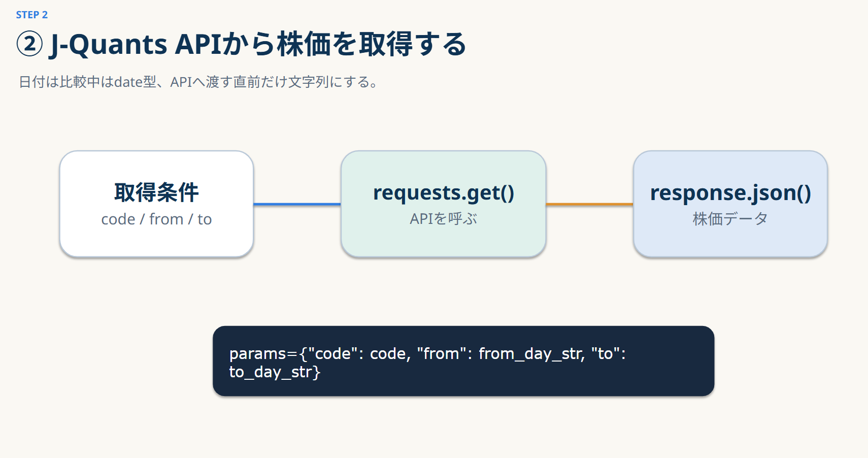Select the "requests.get()" card heading

pos(444,193)
